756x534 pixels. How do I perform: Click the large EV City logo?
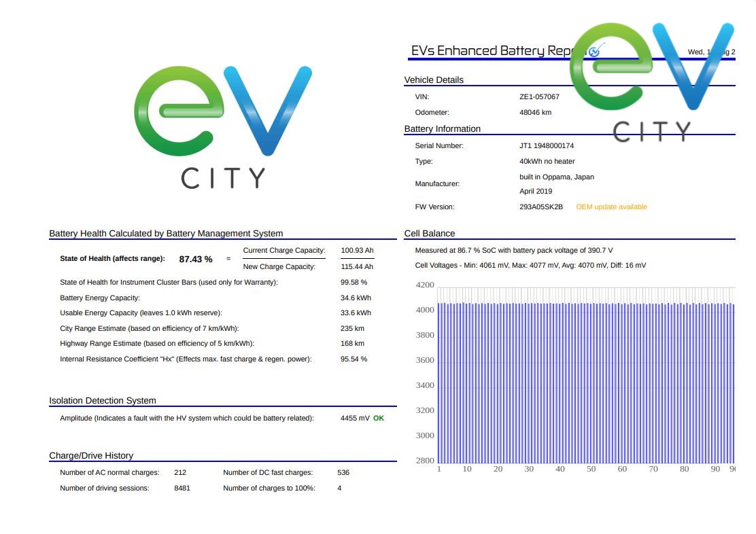point(223,127)
